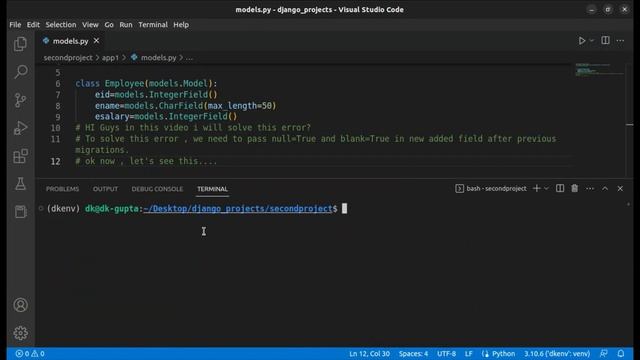Open the Manage gear settings

(20, 333)
